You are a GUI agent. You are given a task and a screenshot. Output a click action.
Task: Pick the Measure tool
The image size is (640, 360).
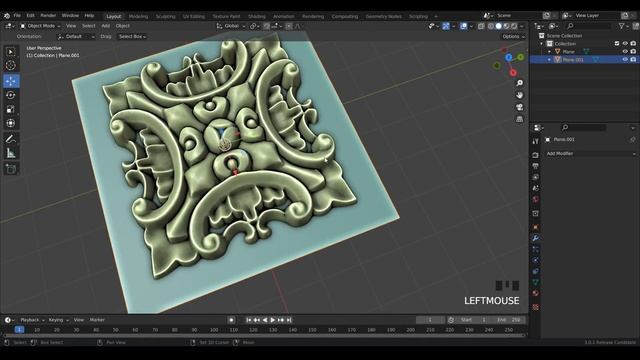click(11, 153)
